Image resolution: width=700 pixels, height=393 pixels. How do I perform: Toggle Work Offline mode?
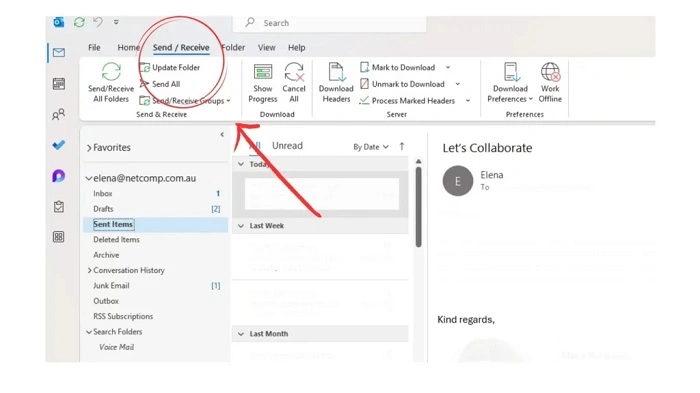coord(550,83)
